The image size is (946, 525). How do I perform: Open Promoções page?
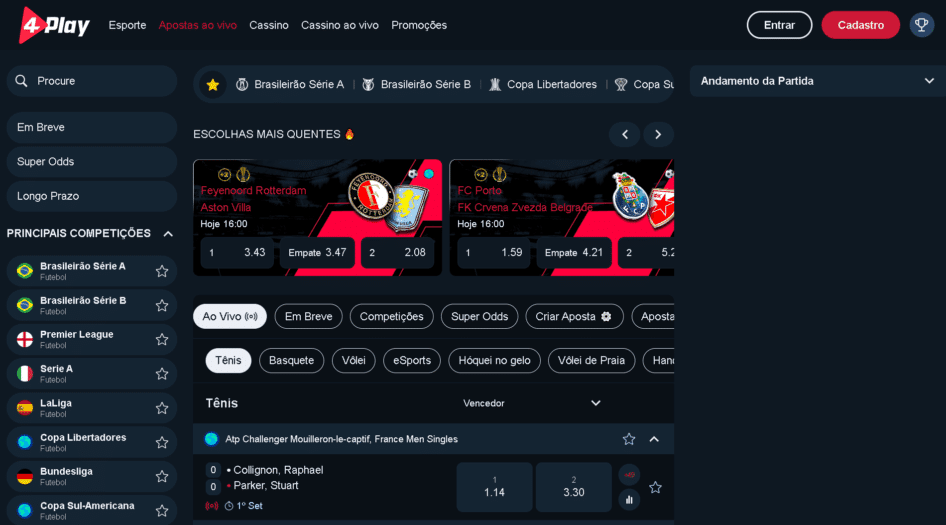(419, 25)
